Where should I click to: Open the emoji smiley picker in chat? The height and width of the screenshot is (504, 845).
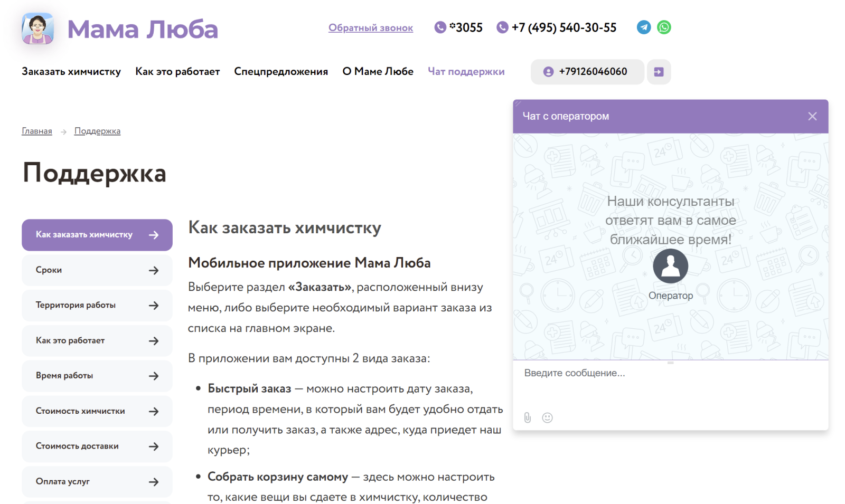[547, 417]
